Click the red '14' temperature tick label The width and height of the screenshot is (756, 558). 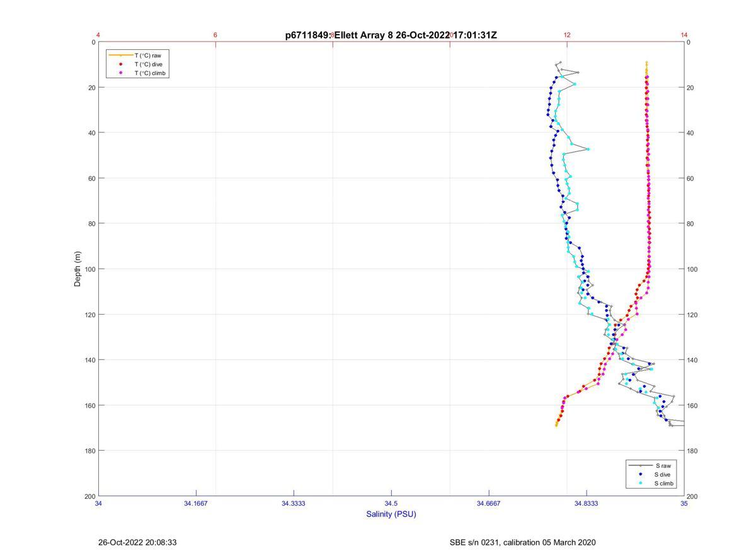[684, 35]
